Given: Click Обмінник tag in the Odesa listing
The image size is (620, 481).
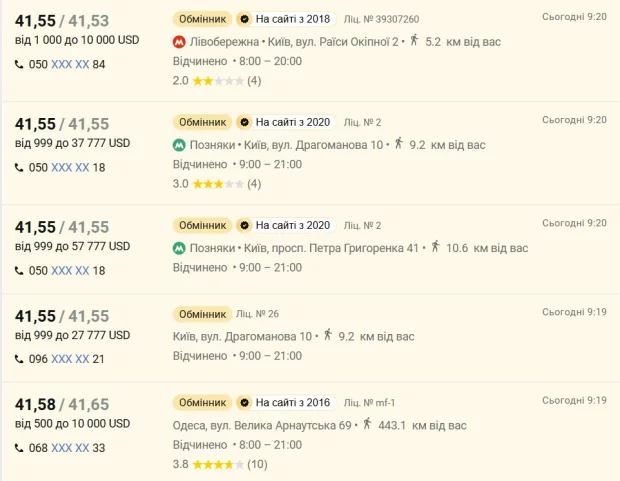Looking at the screenshot, I should point(202,403).
